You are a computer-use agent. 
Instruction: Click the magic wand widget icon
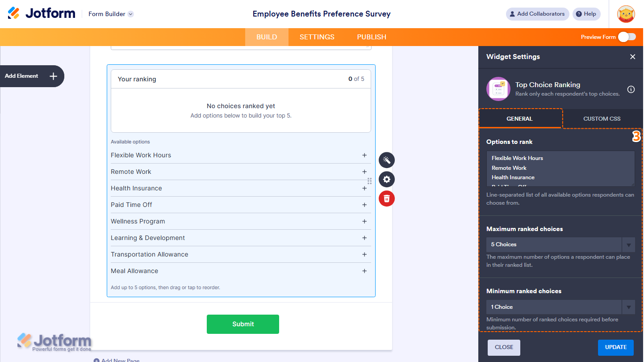tap(387, 160)
